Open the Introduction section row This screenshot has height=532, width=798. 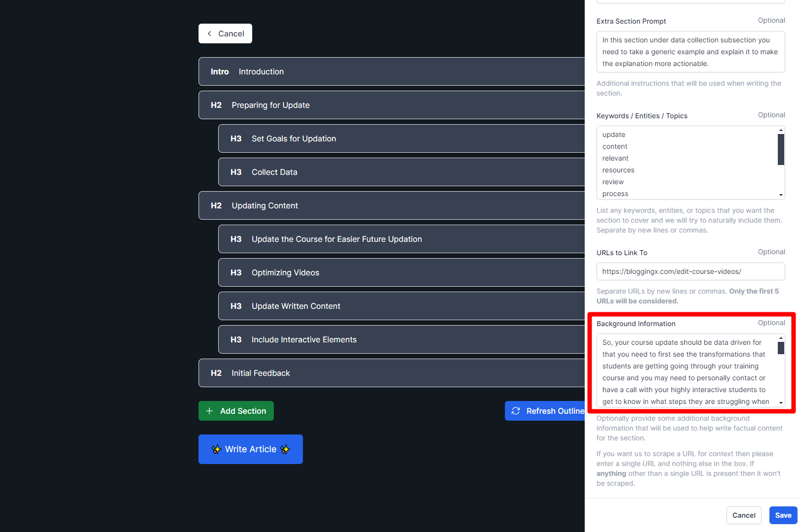click(x=391, y=71)
